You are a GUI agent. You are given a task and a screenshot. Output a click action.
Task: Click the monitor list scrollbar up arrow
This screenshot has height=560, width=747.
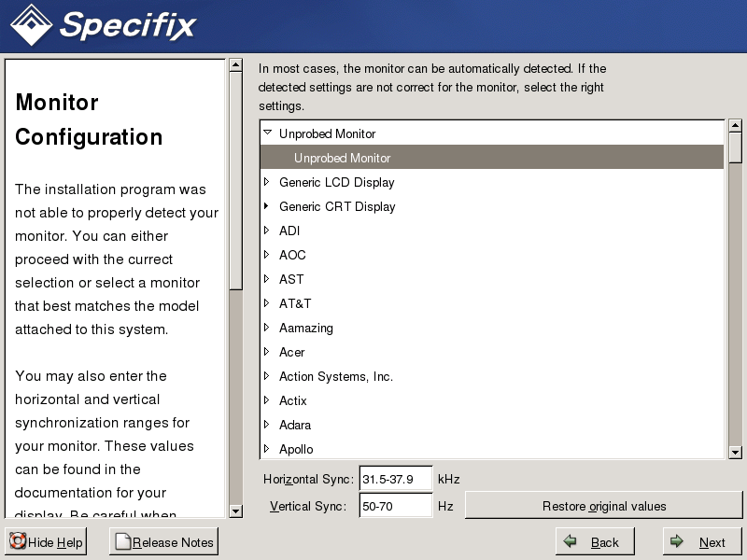click(x=735, y=126)
